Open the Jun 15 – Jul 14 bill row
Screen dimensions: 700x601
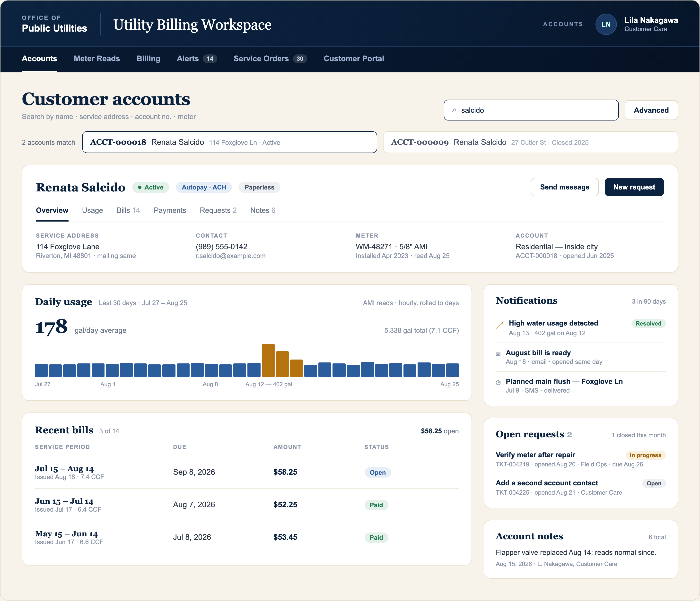click(x=247, y=505)
